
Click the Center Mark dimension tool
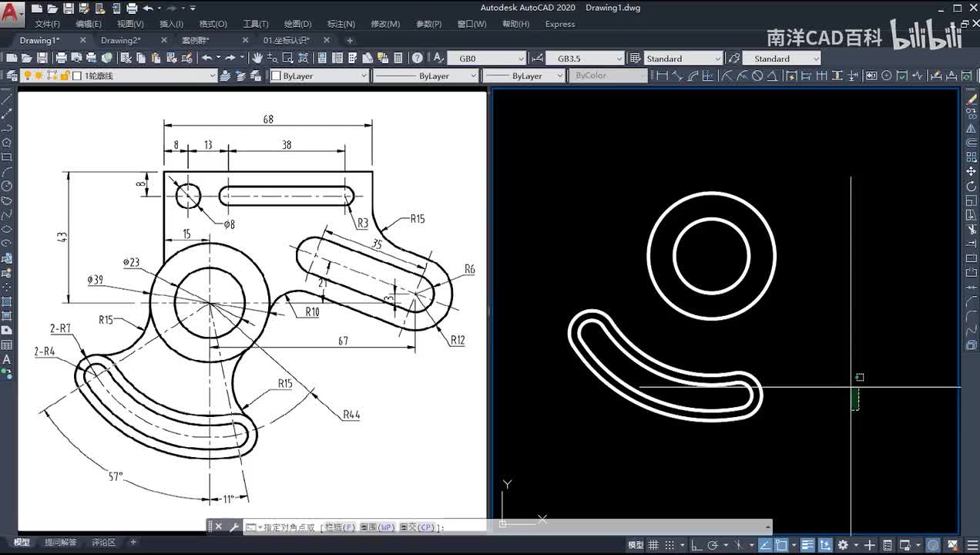(x=886, y=76)
